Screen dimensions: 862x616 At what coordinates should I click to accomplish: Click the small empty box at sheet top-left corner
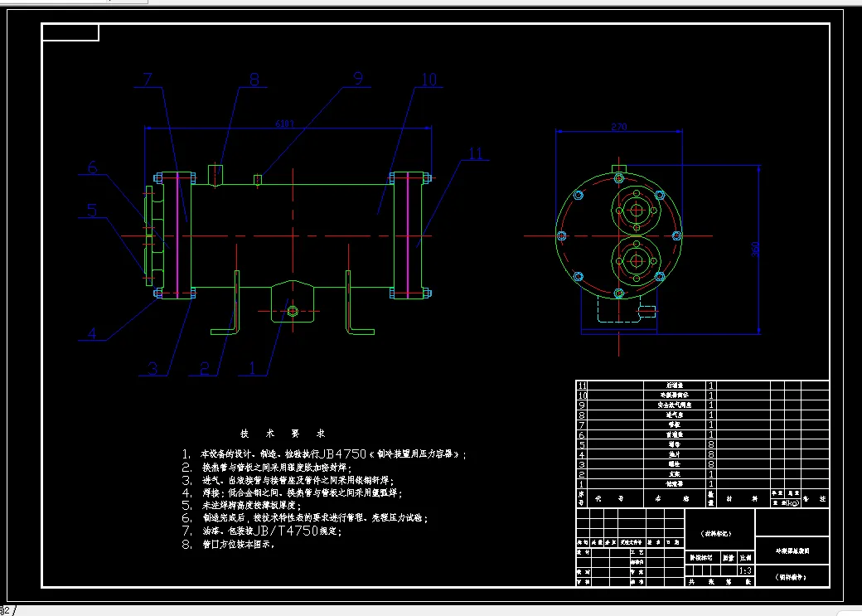[70, 32]
